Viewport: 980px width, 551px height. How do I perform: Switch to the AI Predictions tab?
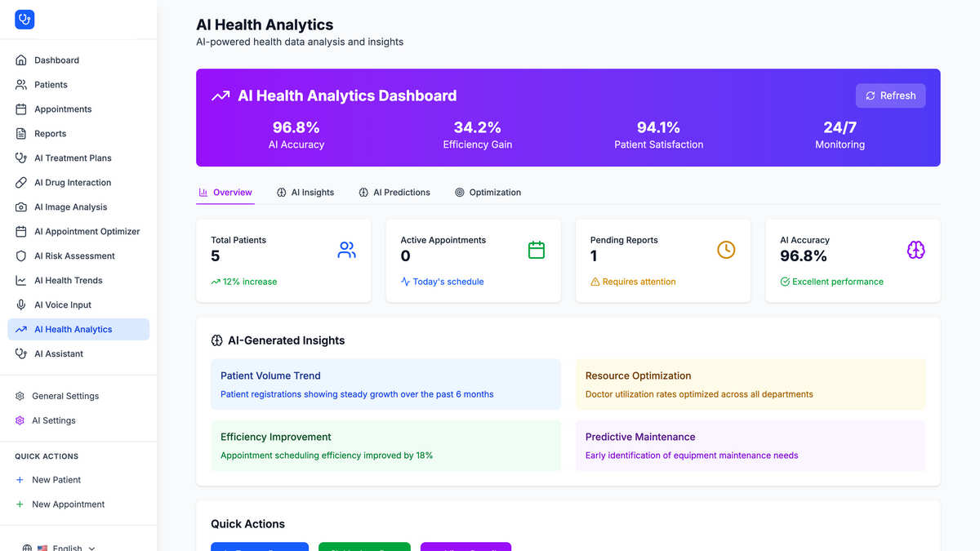click(x=394, y=193)
